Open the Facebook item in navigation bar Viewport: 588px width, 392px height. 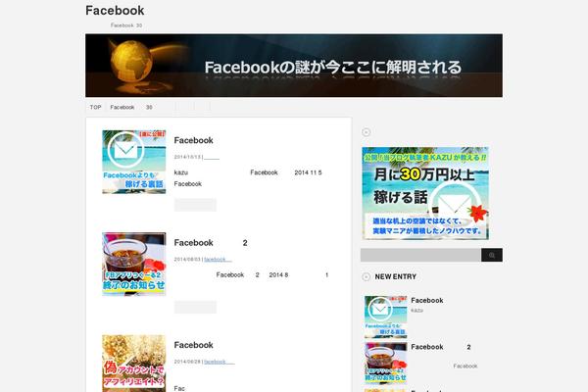122,107
